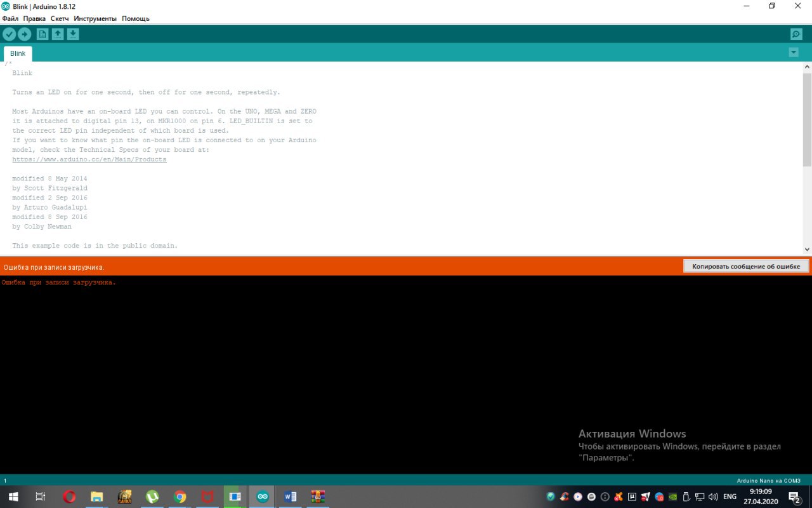This screenshot has width=812, height=508.
Task: Switch to Microsoft Word on taskbar
Action: point(291,497)
